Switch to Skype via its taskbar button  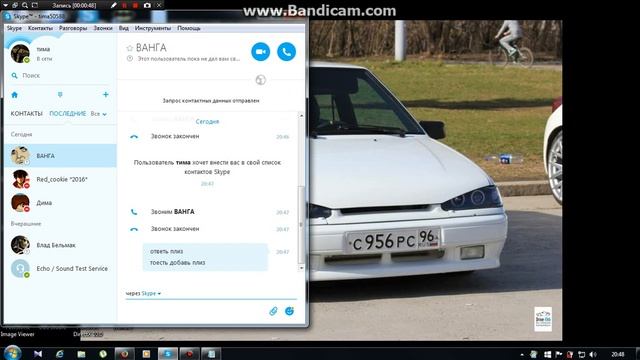tap(168, 354)
